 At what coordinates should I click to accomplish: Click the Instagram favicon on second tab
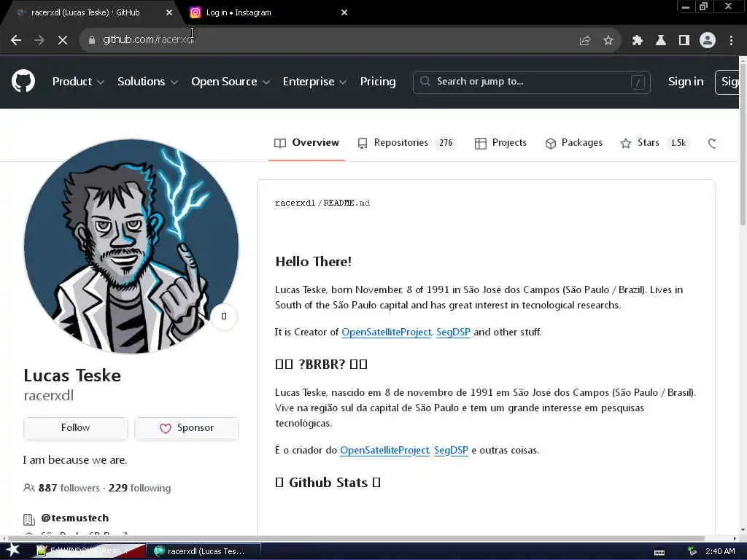pos(196,12)
